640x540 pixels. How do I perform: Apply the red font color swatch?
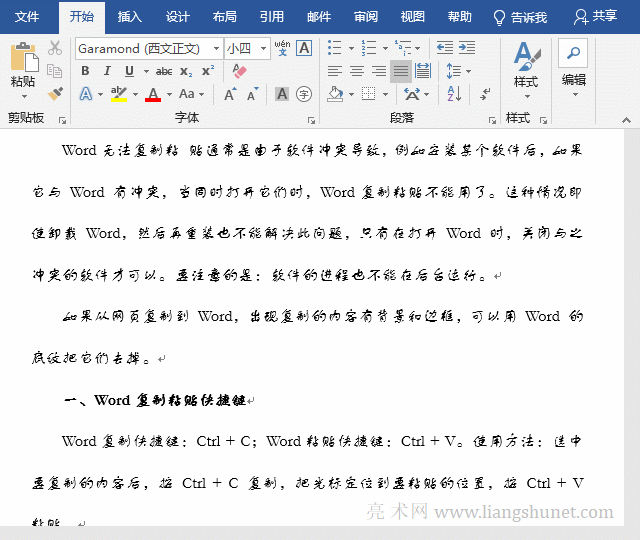click(153, 94)
